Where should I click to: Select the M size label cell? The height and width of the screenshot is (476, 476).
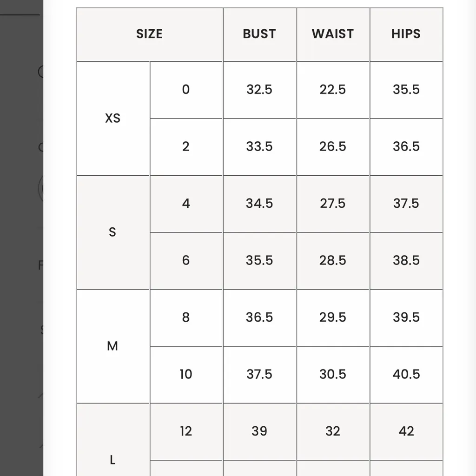112,346
